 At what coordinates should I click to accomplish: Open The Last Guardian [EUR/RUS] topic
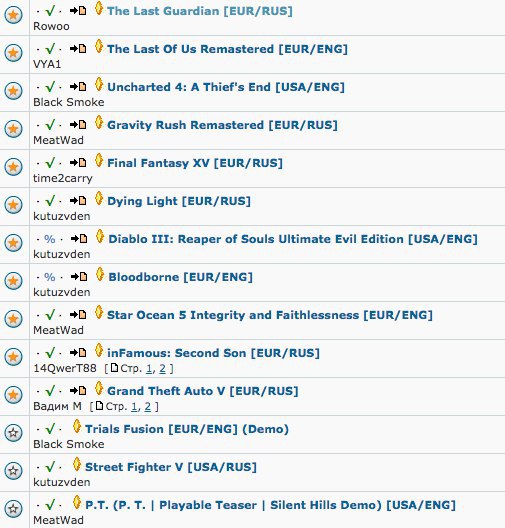click(x=200, y=11)
